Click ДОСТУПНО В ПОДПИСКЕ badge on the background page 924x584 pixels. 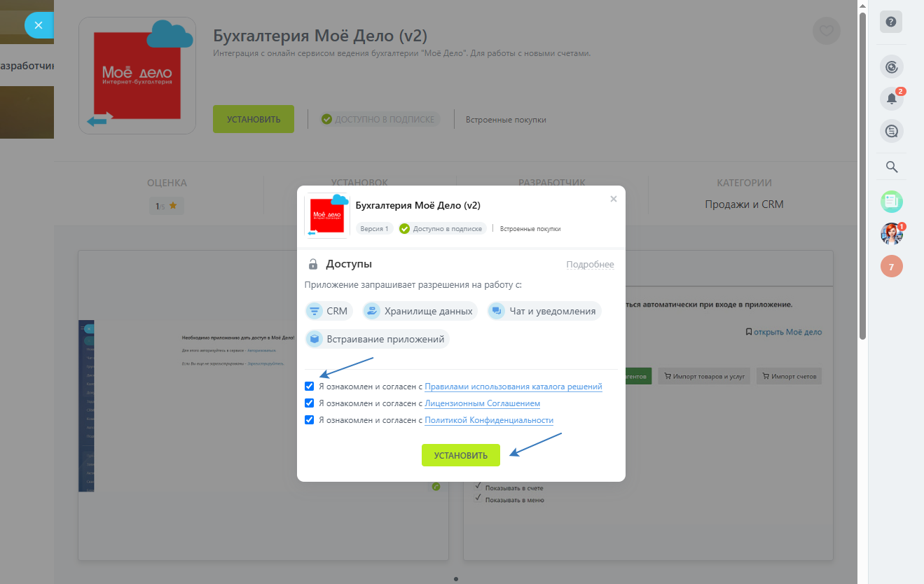(x=380, y=119)
